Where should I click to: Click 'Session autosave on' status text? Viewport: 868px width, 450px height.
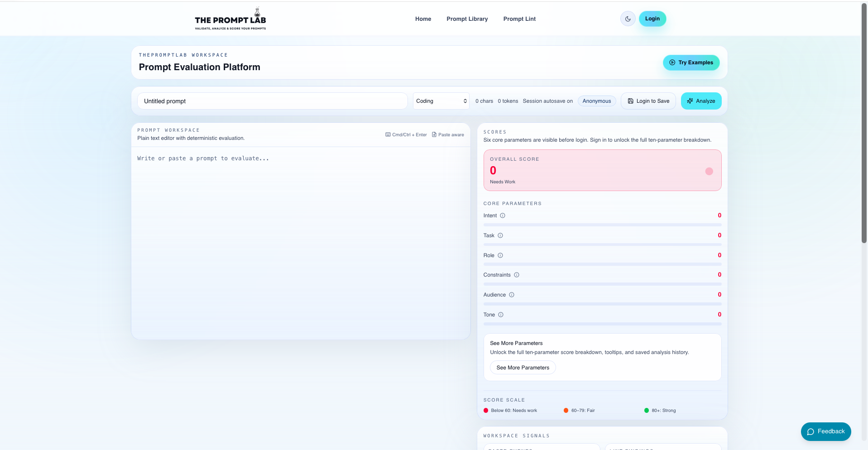click(x=547, y=101)
